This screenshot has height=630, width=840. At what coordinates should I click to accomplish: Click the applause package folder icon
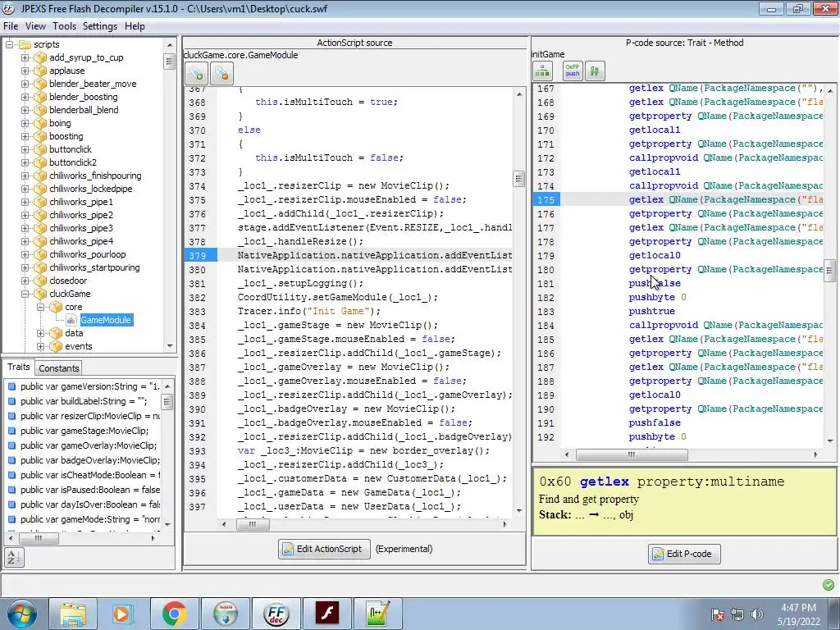click(40, 71)
